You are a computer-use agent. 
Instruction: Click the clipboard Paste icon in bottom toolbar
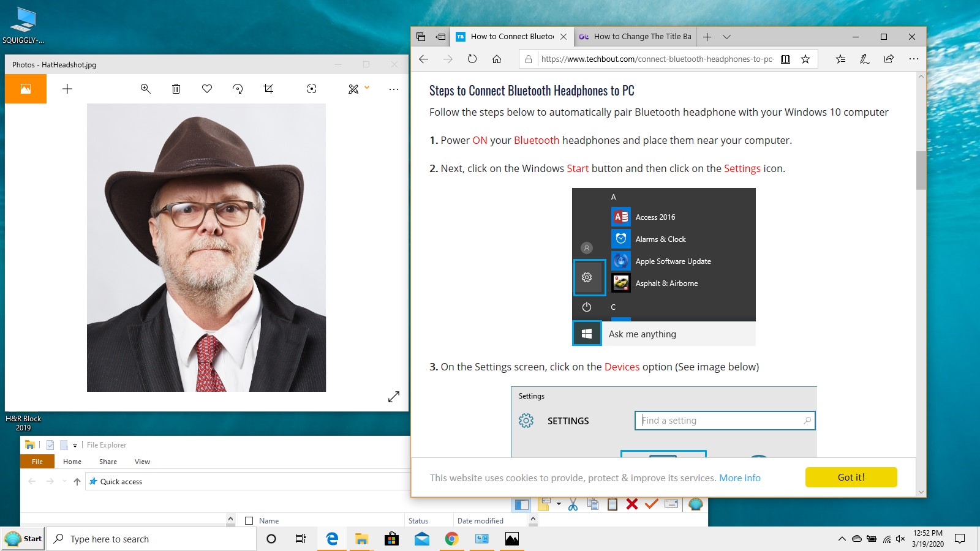tap(612, 504)
